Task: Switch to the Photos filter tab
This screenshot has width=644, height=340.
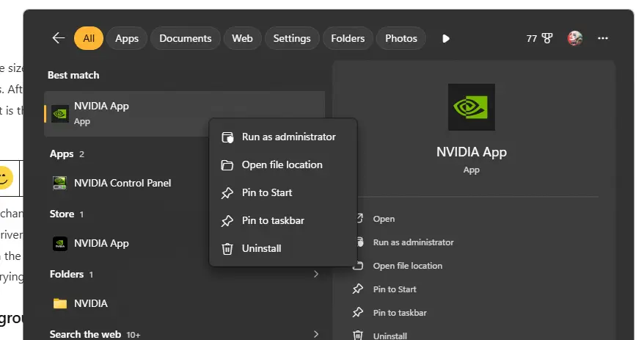Action: coord(401,38)
